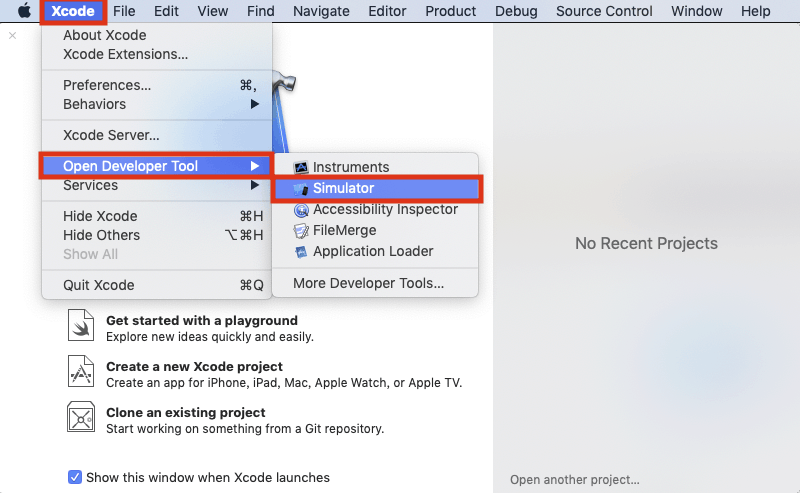Viewport: 800px width, 493px height.
Task: Click the Apple logo menu
Action: (24, 11)
